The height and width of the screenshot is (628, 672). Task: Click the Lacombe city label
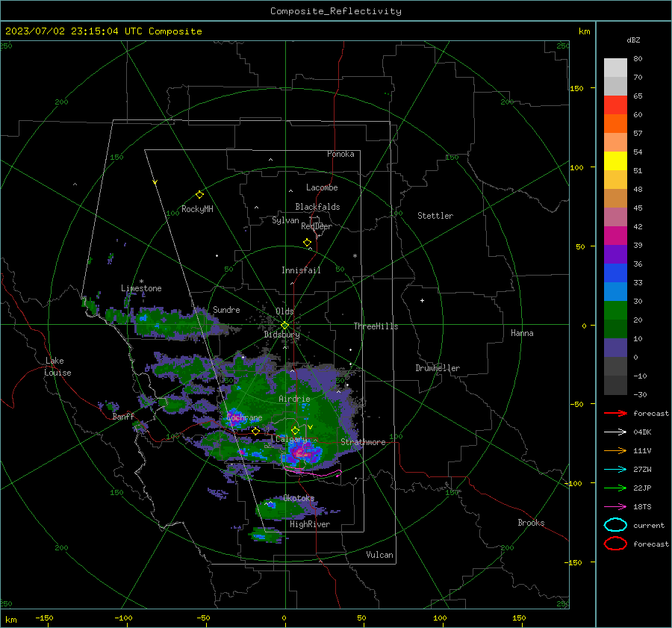pyautogui.click(x=322, y=187)
